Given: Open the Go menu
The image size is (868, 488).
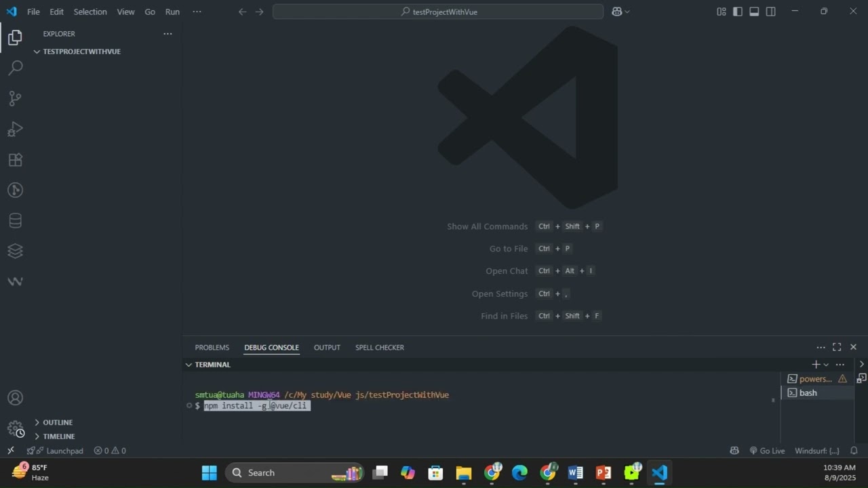Looking at the screenshot, I should (150, 12).
